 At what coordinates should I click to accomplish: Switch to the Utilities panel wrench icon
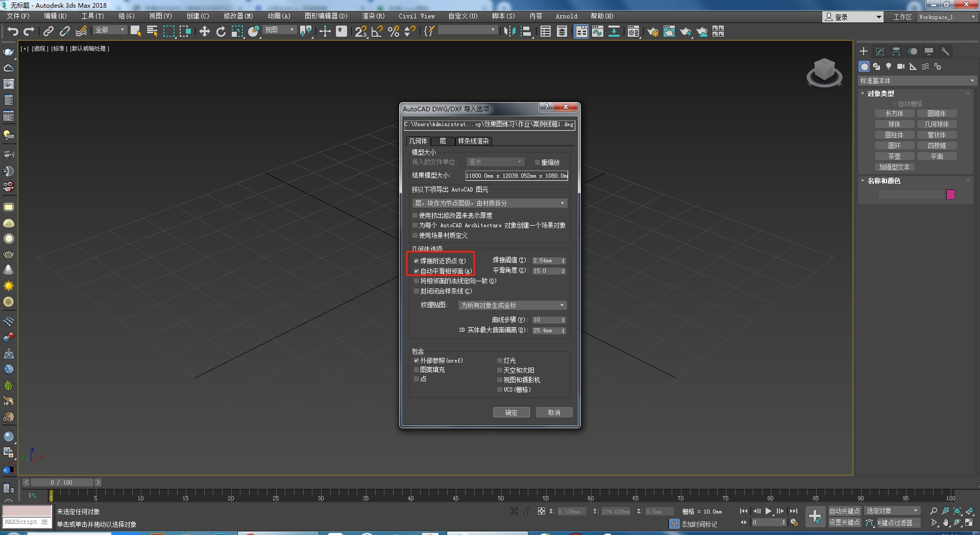[945, 52]
